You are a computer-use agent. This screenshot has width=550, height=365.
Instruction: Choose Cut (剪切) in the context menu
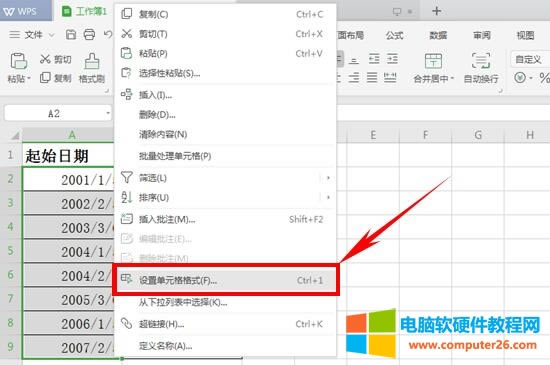coord(224,34)
